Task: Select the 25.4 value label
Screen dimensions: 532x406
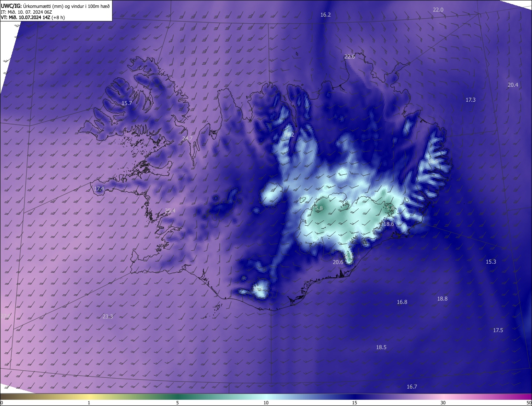Action: (x=170, y=210)
